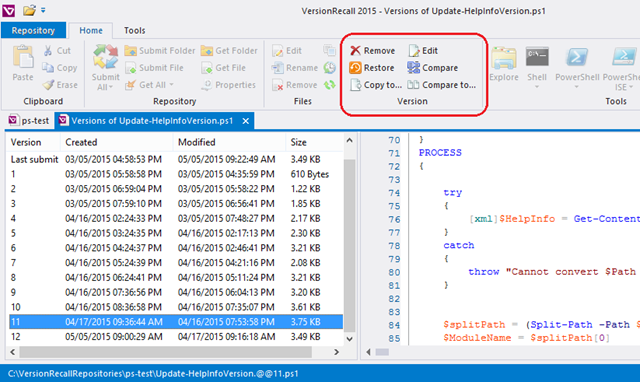Expand the quick access toolbar dropdown arrow
Screen dimensions: 640x382
(x=43, y=10)
